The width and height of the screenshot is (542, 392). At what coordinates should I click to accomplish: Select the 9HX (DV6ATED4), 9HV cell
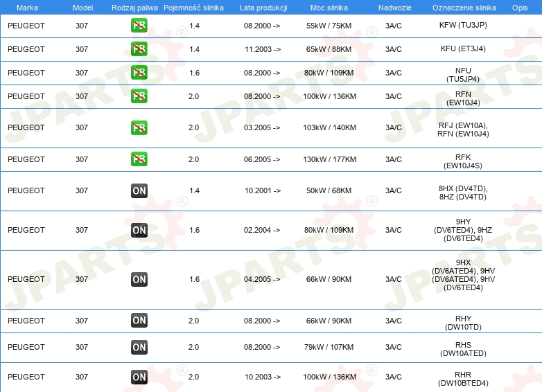[x=463, y=275]
